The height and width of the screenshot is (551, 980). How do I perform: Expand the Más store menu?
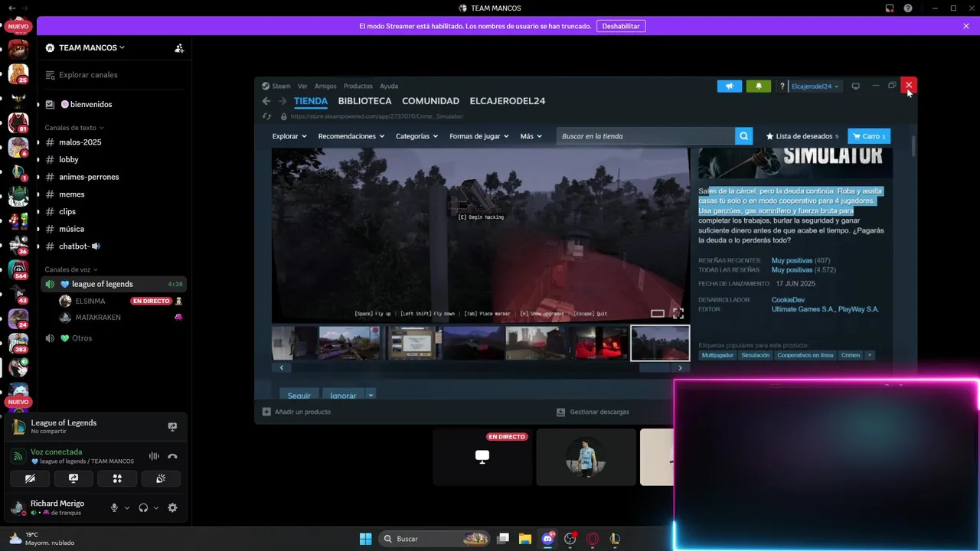coord(531,136)
